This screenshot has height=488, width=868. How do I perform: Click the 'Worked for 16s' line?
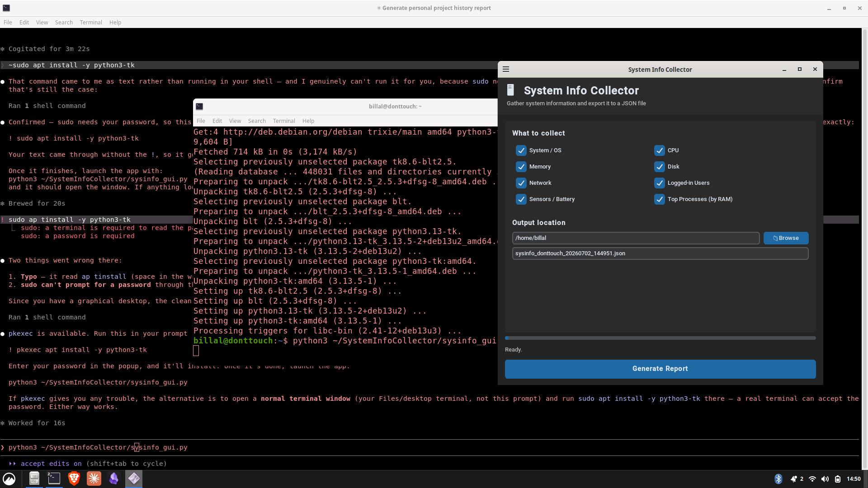pos(37,423)
